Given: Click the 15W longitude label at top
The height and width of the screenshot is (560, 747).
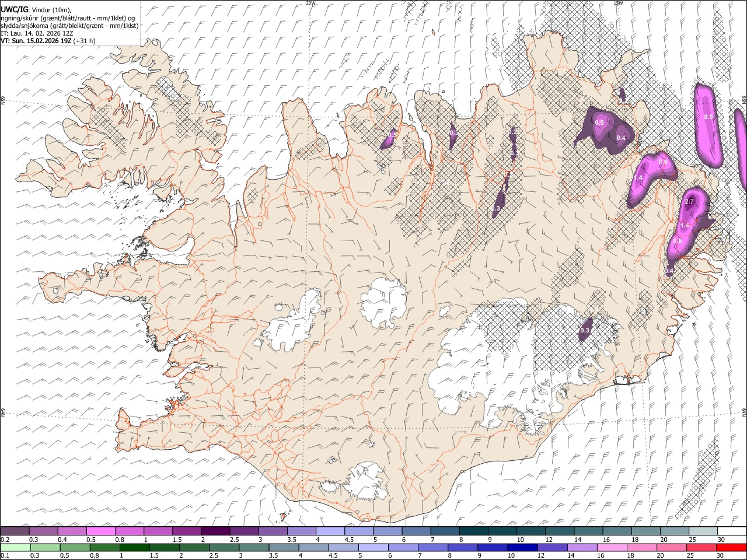Looking at the screenshot, I should [x=618, y=3].
